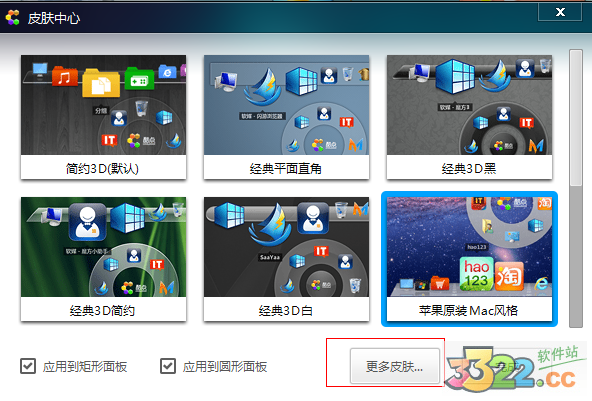Viewport: 592px width, 401px height.
Task: Toggle the 应用到矩形面板 checkbox
Action: tap(28, 366)
